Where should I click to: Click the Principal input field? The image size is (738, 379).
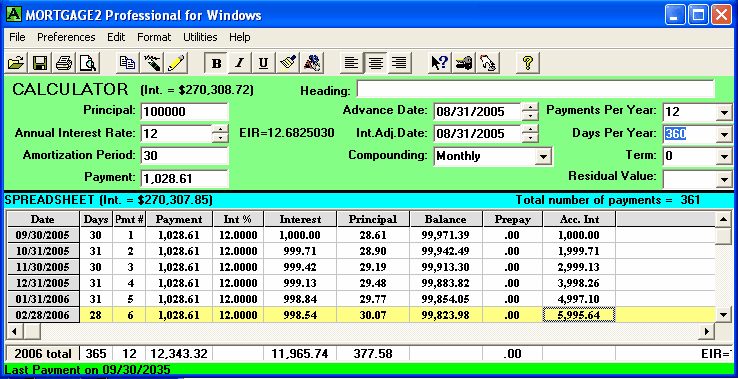184,112
